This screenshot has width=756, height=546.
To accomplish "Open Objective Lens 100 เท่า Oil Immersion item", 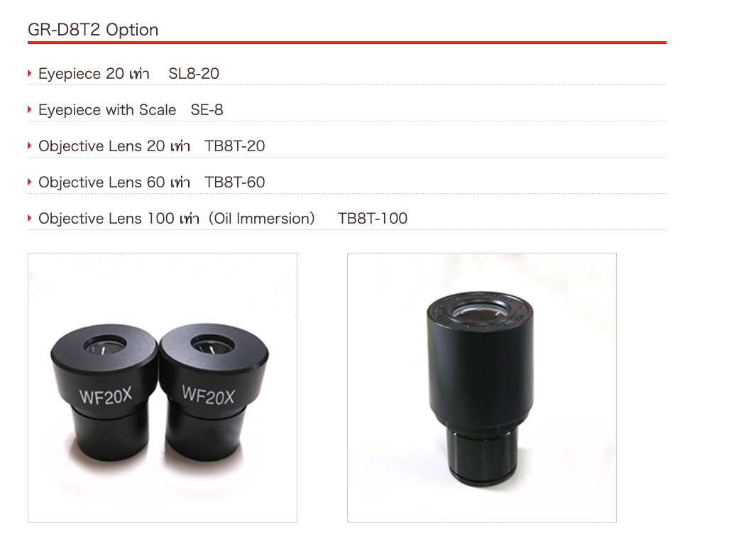I will click(177, 219).
